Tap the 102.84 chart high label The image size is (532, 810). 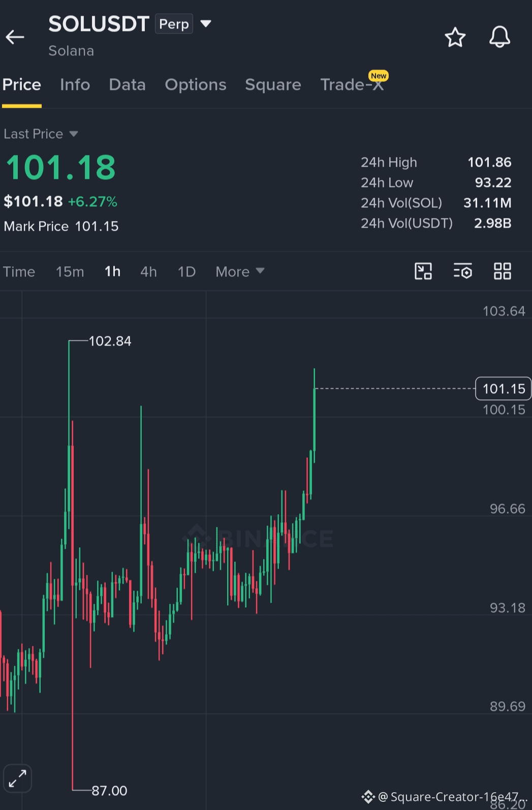point(110,341)
